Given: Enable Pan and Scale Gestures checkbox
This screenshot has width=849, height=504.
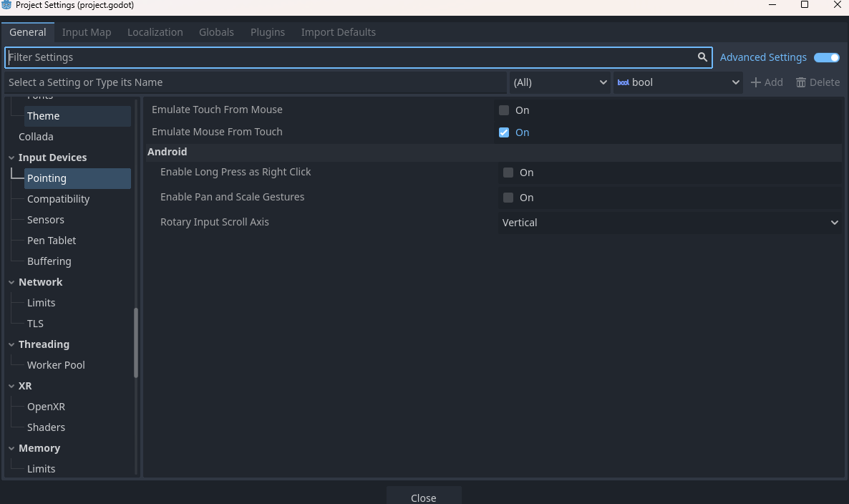Looking at the screenshot, I should click(x=508, y=198).
